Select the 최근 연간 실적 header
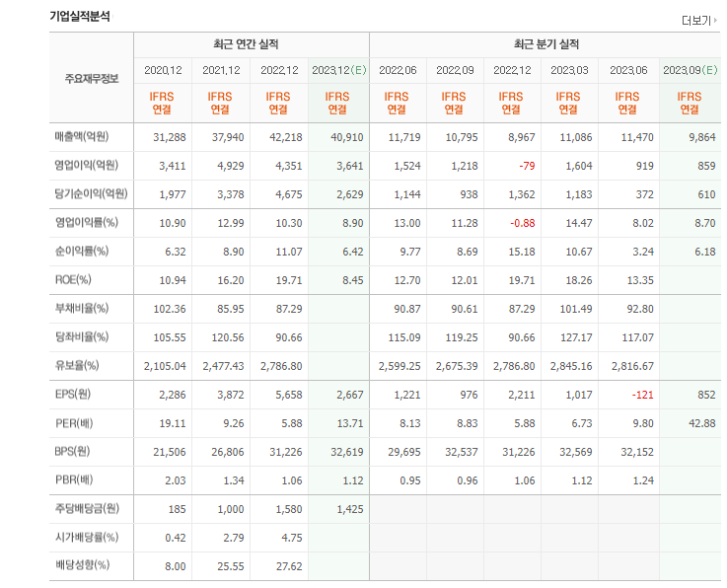Image resolution: width=727 pixels, height=588 pixels. (246, 44)
